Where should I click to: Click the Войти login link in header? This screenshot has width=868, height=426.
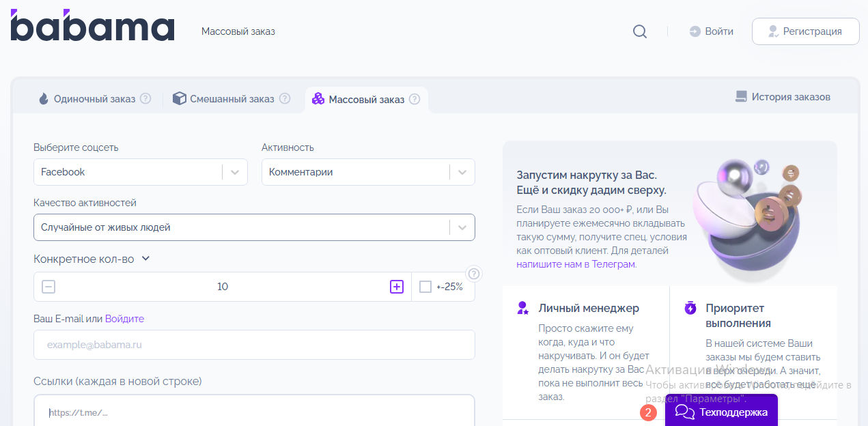click(x=712, y=31)
